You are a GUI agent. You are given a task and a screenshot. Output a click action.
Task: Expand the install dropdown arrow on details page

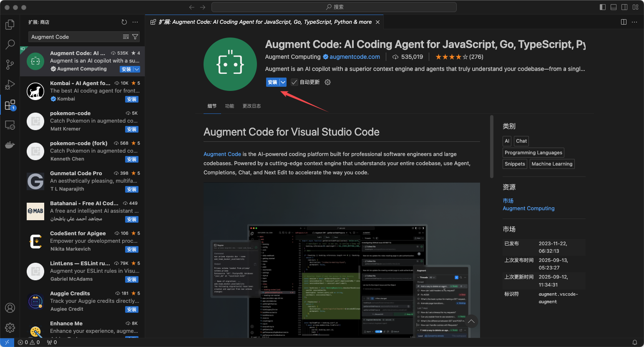(x=283, y=82)
